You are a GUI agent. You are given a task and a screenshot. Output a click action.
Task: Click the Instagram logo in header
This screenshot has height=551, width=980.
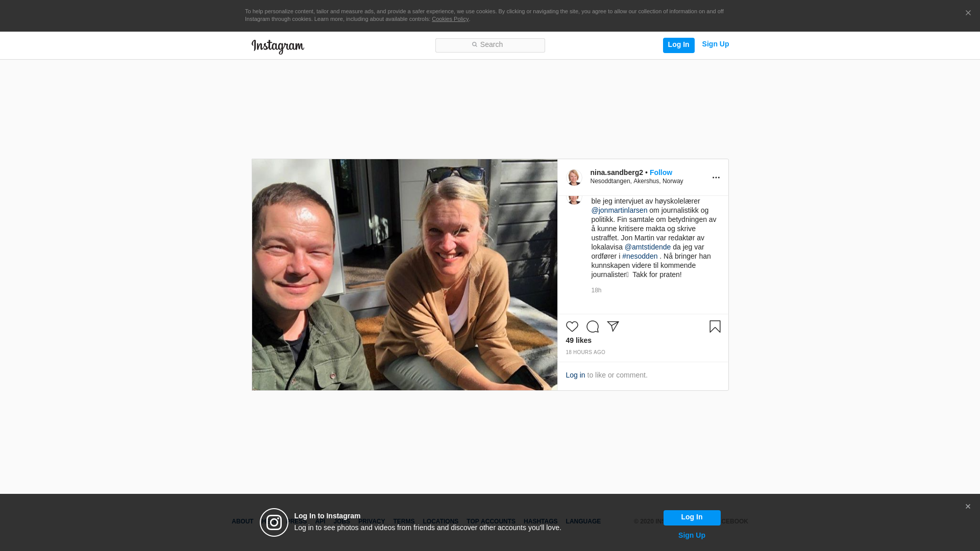pos(278,46)
